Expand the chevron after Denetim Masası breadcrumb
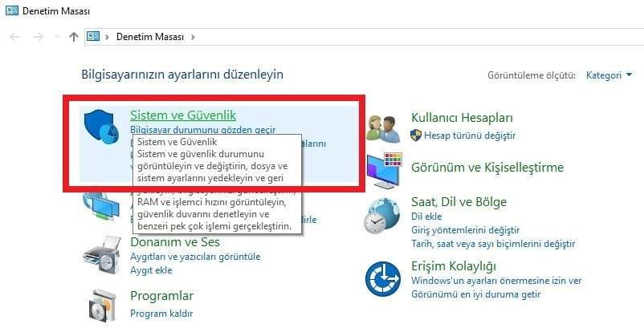 click(x=193, y=37)
